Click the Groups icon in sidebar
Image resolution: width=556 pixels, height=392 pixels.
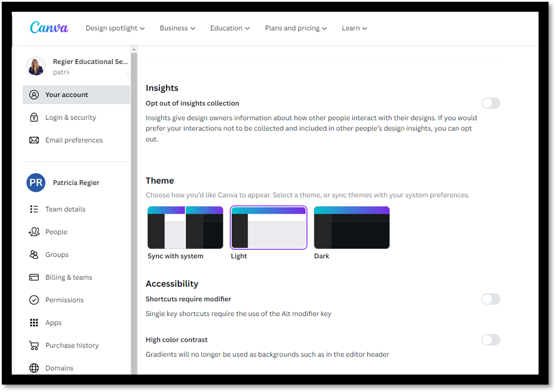(x=34, y=255)
